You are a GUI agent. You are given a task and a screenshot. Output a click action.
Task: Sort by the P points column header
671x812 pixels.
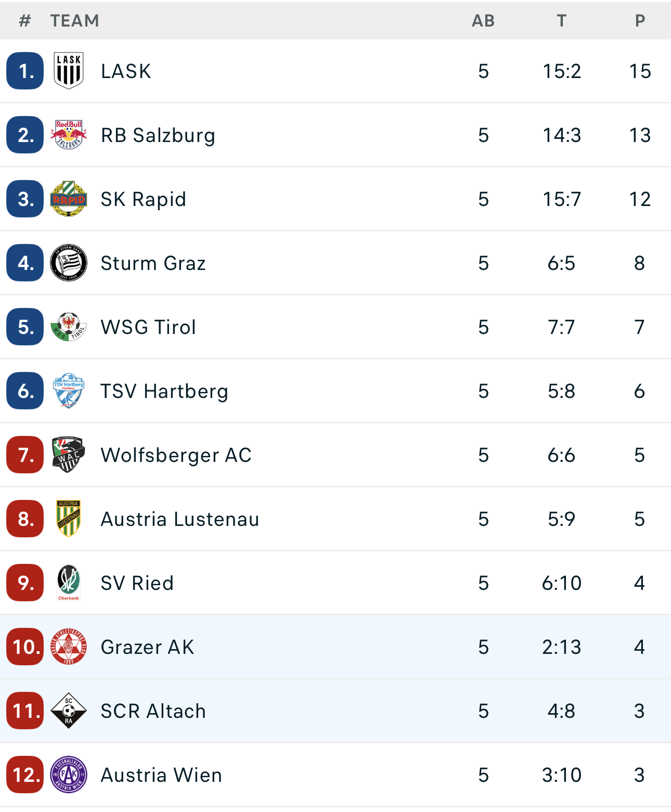pos(640,21)
